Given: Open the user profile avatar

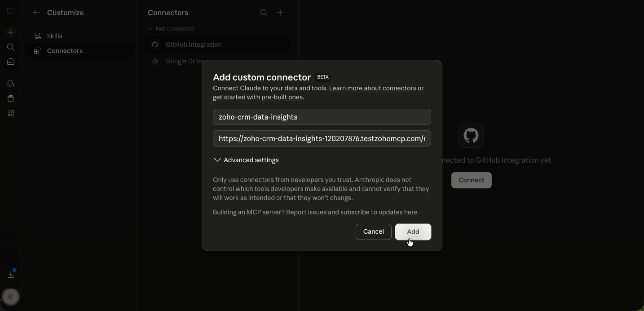Looking at the screenshot, I should pos(11,297).
